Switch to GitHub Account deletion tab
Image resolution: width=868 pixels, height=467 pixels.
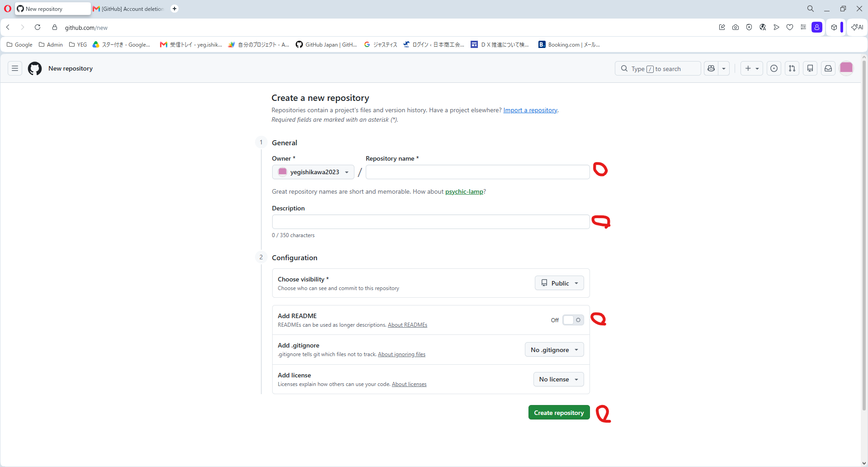tap(129, 9)
